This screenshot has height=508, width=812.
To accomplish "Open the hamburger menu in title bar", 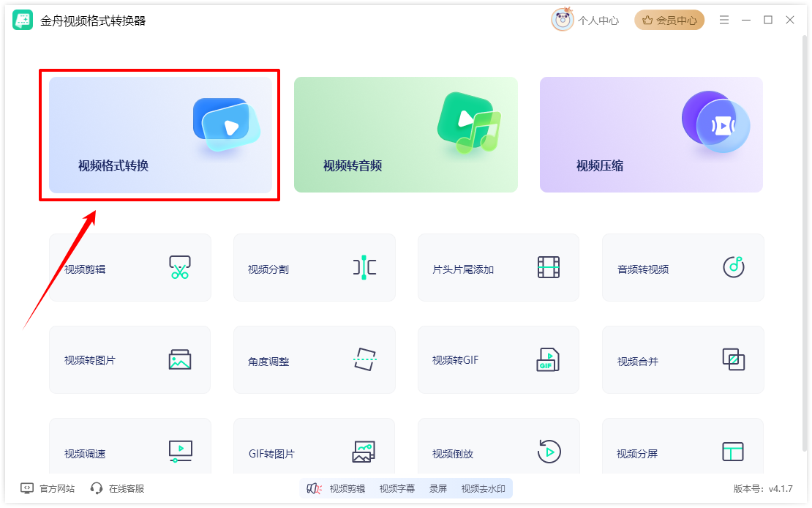I will [724, 20].
